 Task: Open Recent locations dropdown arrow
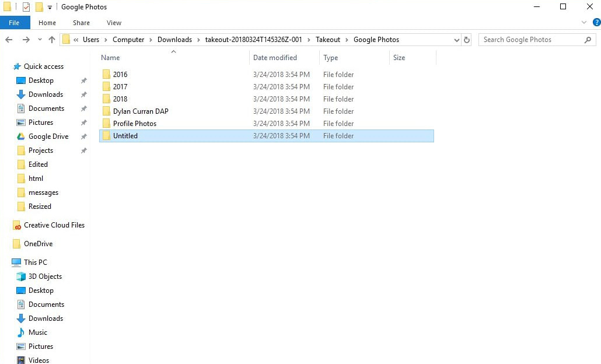coord(40,40)
